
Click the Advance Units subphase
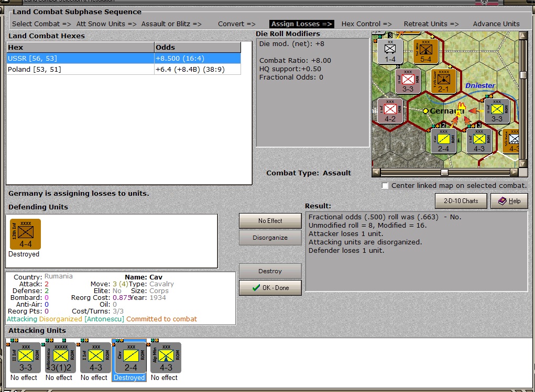click(496, 24)
